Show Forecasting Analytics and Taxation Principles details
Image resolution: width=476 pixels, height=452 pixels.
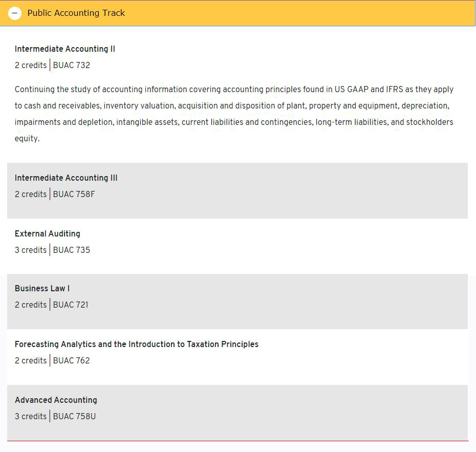pyautogui.click(x=137, y=345)
